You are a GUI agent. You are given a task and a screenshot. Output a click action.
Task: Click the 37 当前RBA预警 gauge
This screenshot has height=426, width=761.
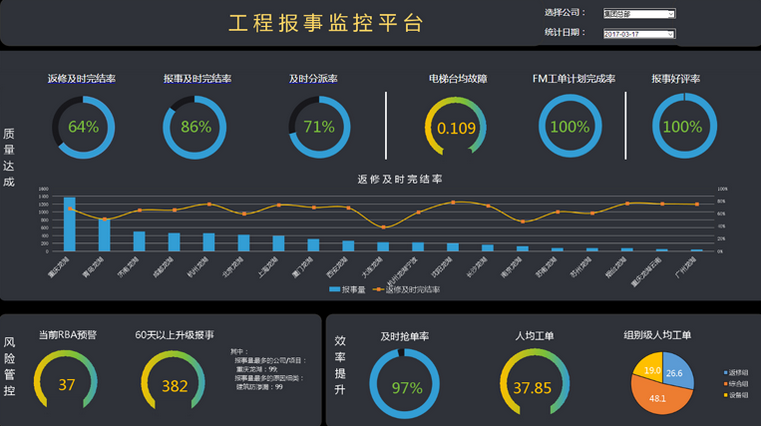[x=66, y=381]
